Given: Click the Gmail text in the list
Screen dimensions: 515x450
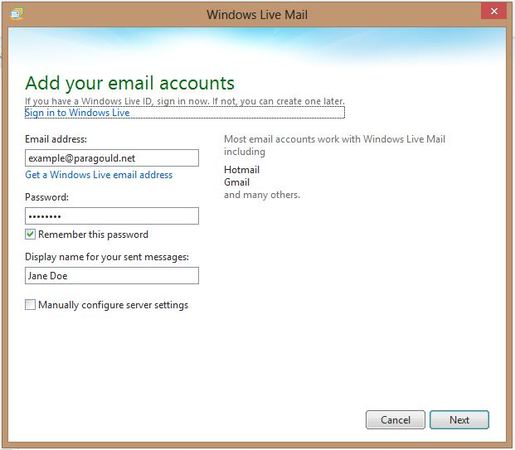Looking at the screenshot, I should 237,182.
